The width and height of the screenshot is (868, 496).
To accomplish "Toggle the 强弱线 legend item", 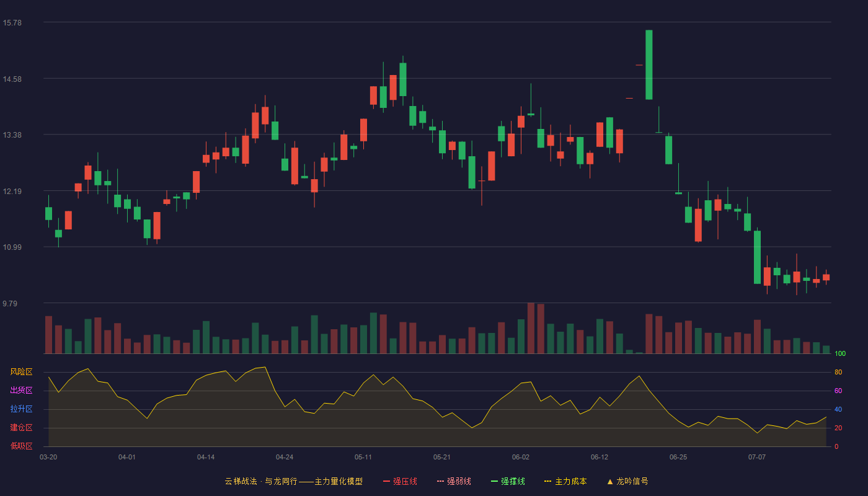I will click(454, 481).
